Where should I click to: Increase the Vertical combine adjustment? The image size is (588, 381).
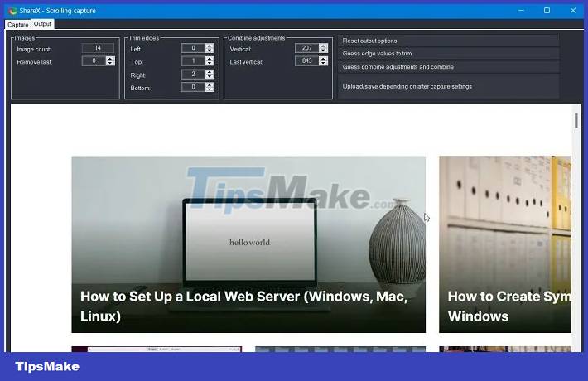pos(323,46)
